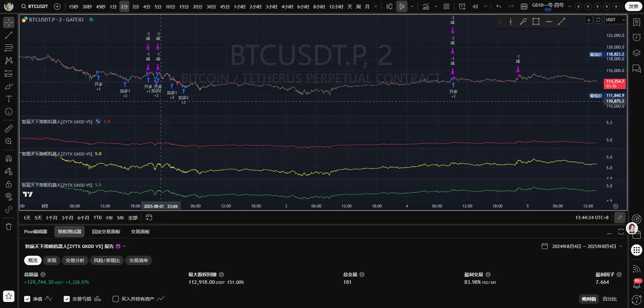Switch to the Pine编辑器 tab
Screen dimensions: 644x308
pos(36,232)
